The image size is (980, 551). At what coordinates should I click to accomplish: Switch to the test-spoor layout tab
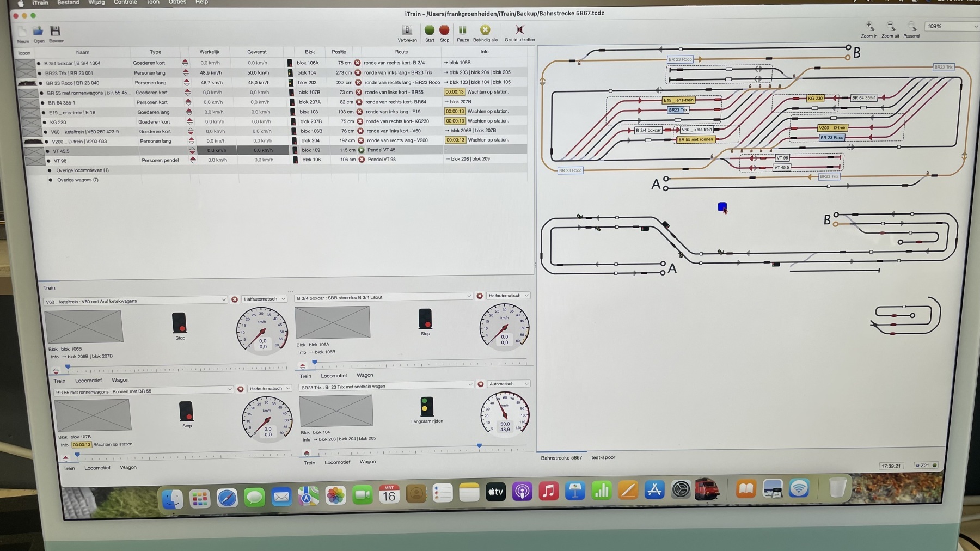603,457
